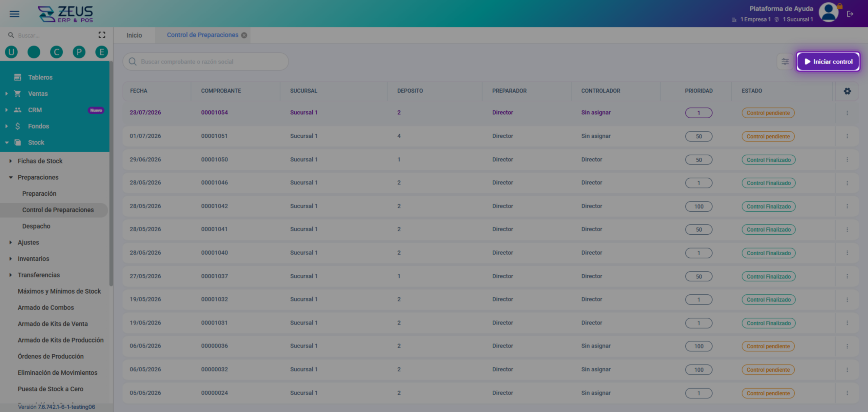The width and height of the screenshot is (868, 412).
Task: Open row menu for comprobante 00001040
Action: [847, 253]
